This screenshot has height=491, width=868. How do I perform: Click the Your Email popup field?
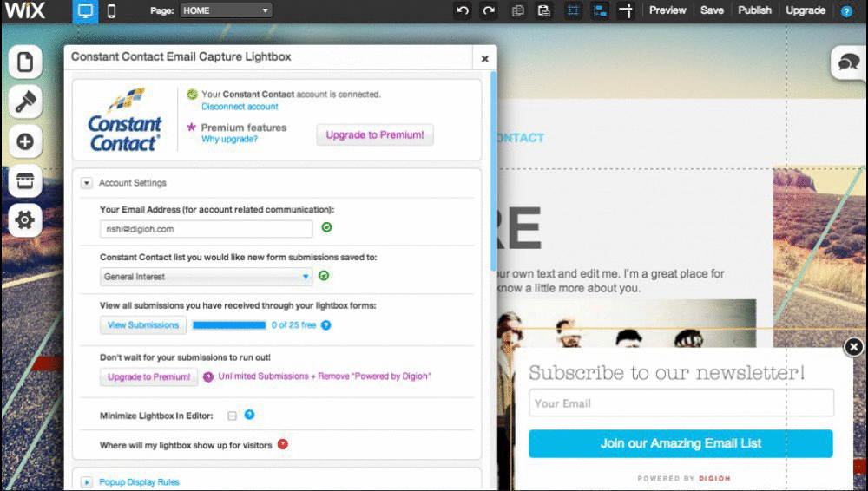point(681,403)
